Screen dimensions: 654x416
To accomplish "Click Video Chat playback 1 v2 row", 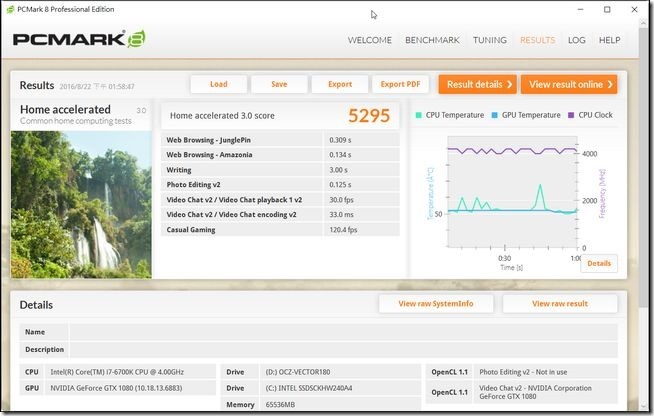I will (x=280, y=199).
